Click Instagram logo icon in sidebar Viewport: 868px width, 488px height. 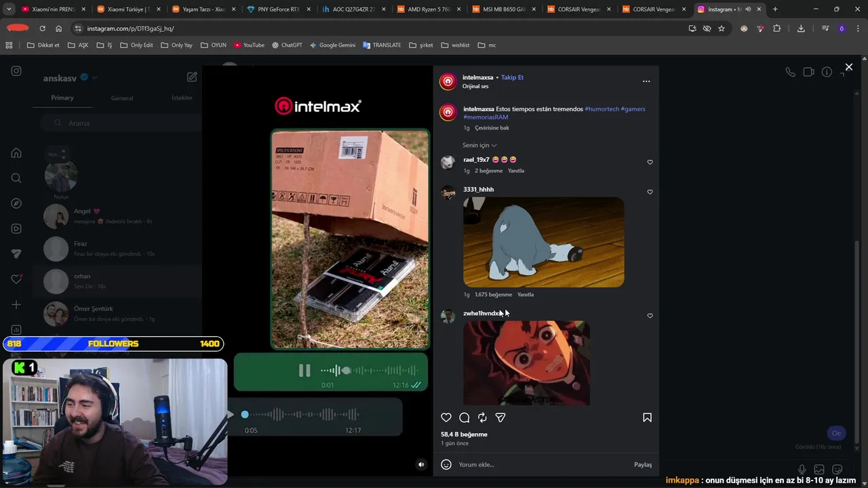click(16, 71)
